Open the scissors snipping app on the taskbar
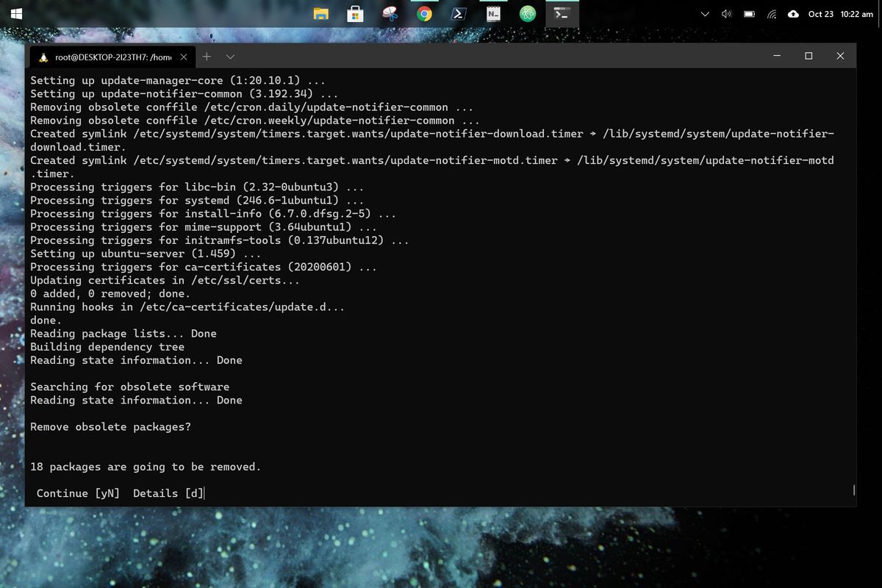Image resolution: width=882 pixels, height=588 pixels. (x=390, y=12)
